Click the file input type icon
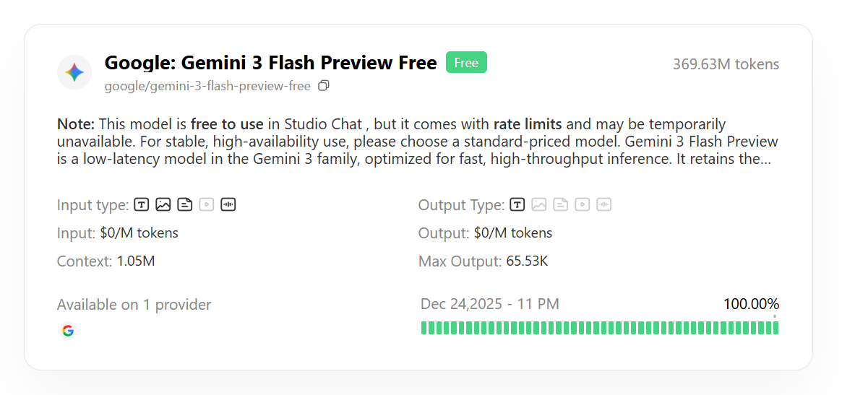This screenshot has width=868, height=395. tap(185, 205)
